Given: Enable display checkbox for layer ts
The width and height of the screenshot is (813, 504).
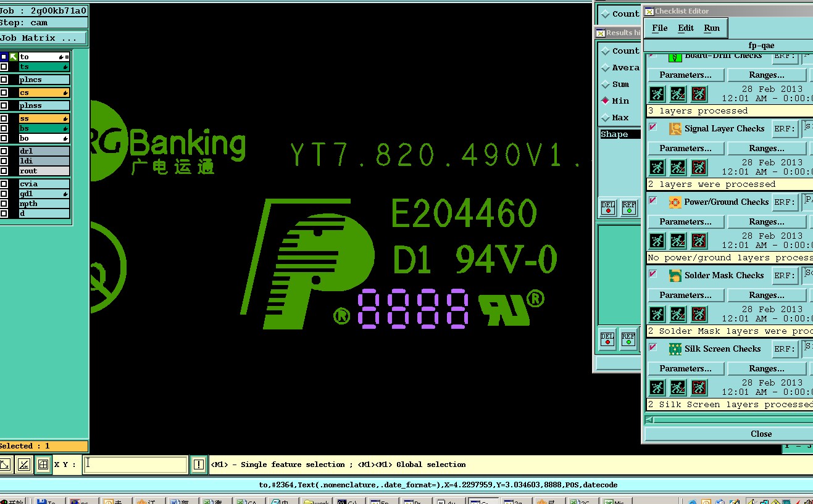Looking at the screenshot, I should pos(4,67).
